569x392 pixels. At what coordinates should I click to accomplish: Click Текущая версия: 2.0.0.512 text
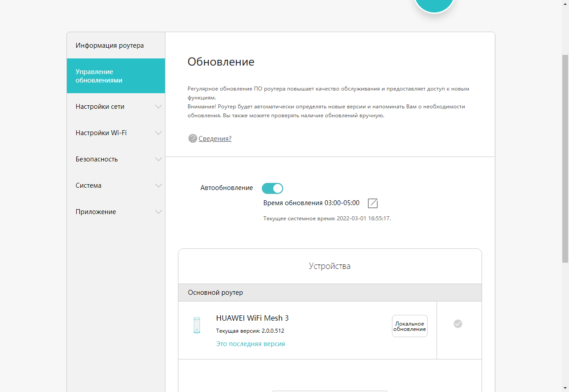[250, 331]
